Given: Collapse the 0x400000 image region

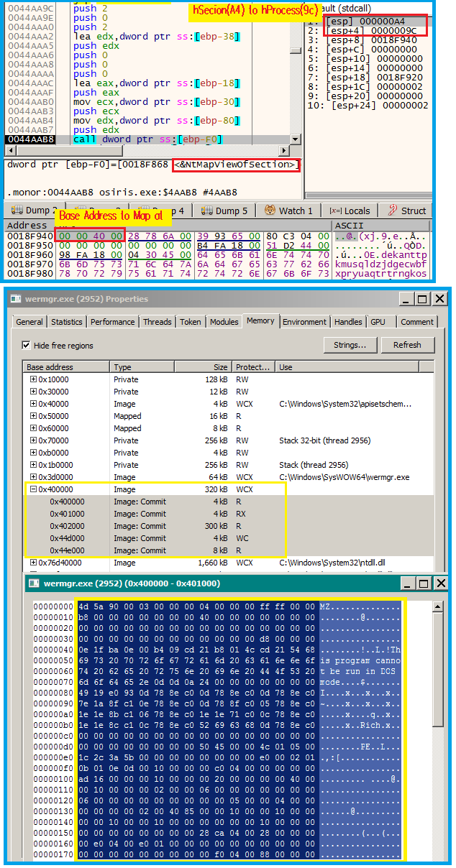Looking at the screenshot, I should pyautogui.click(x=33, y=489).
